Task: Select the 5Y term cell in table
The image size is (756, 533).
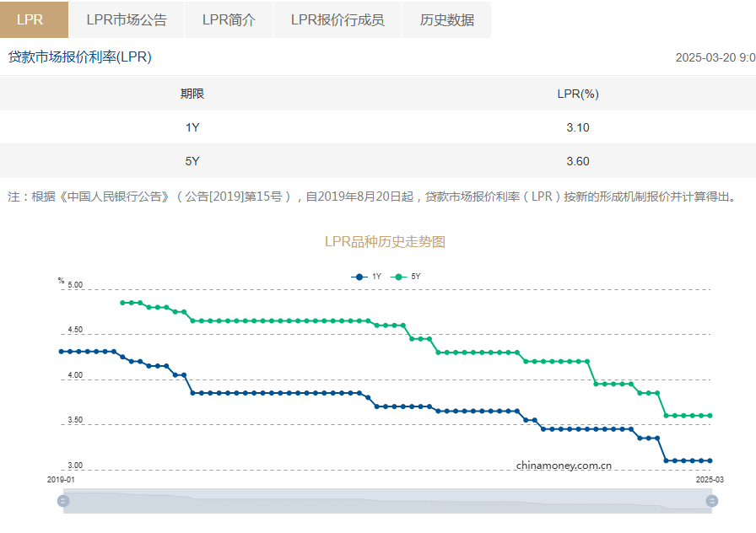Action: [192, 161]
